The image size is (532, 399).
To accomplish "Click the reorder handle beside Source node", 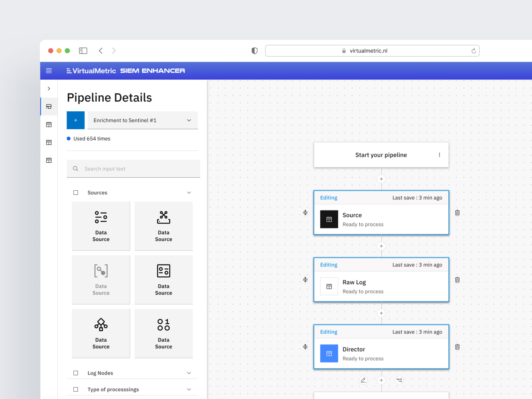I will [x=305, y=213].
